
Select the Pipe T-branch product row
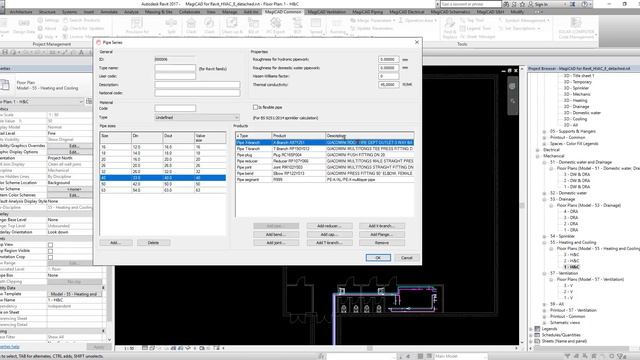pos(325,149)
